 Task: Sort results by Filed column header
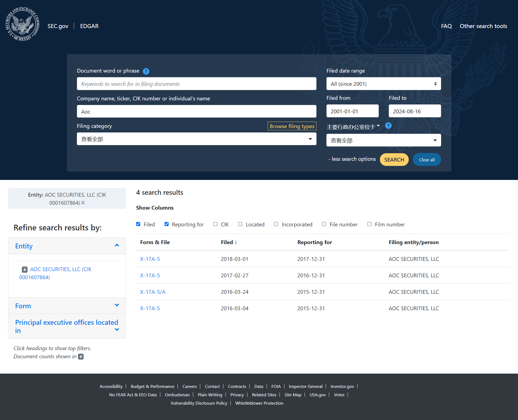pyautogui.click(x=229, y=242)
